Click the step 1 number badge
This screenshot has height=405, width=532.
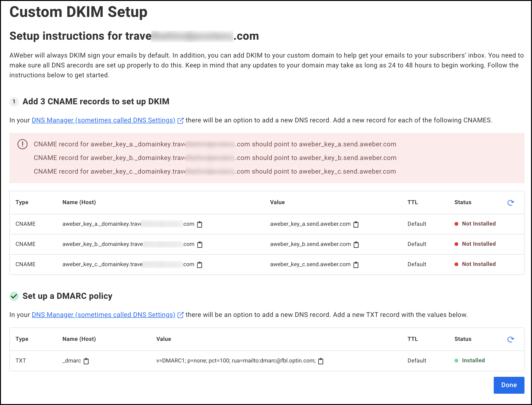pyautogui.click(x=14, y=101)
